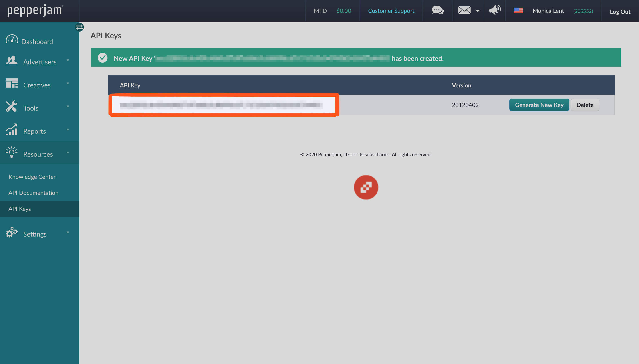Open the chat bubbles icon
Viewport: 639px width, 364px height.
point(438,10)
